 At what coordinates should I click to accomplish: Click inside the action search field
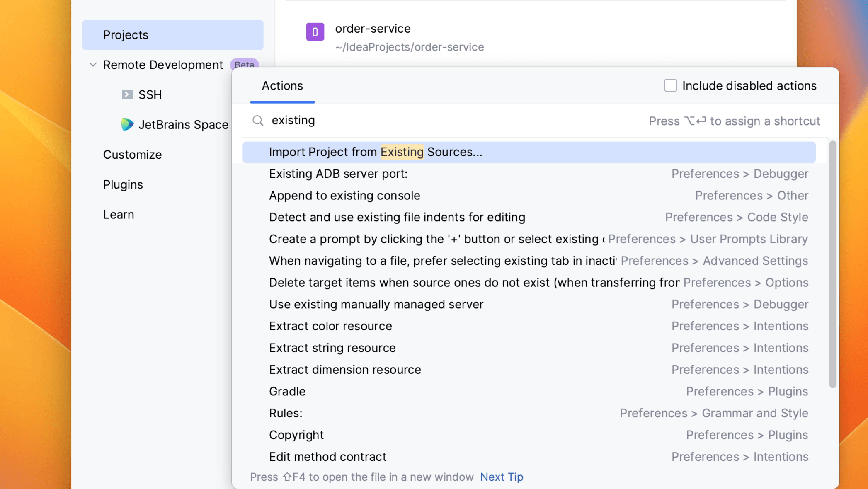(x=373, y=121)
